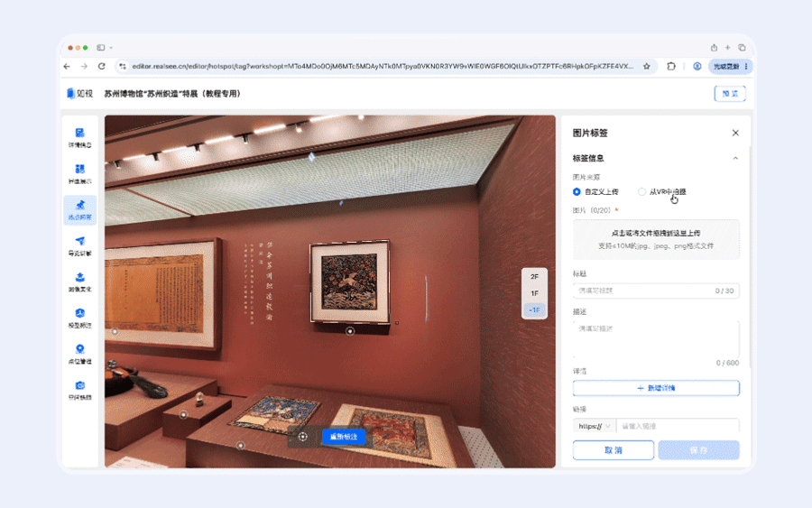Open the second sidebar item with grid icon
This screenshot has width=812, height=508.
click(79, 174)
